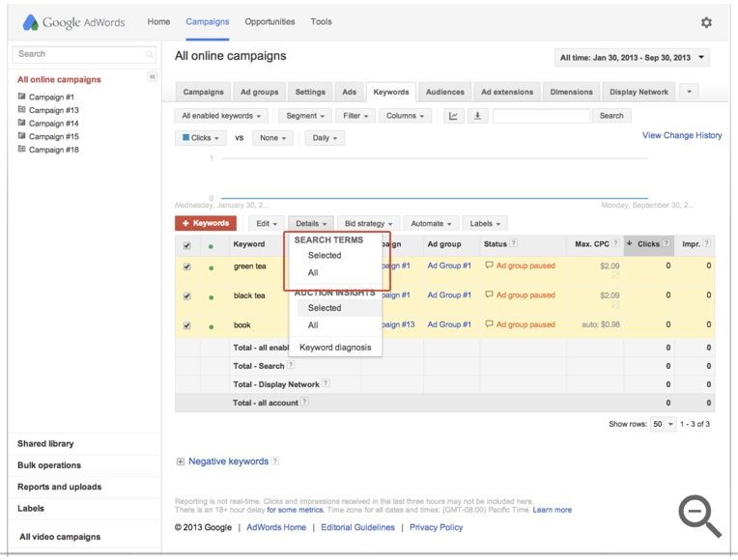The height and width of the screenshot is (560, 738).
Task: Click the speech bubble icon in book status
Action: pyautogui.click(x=489, y=323)
